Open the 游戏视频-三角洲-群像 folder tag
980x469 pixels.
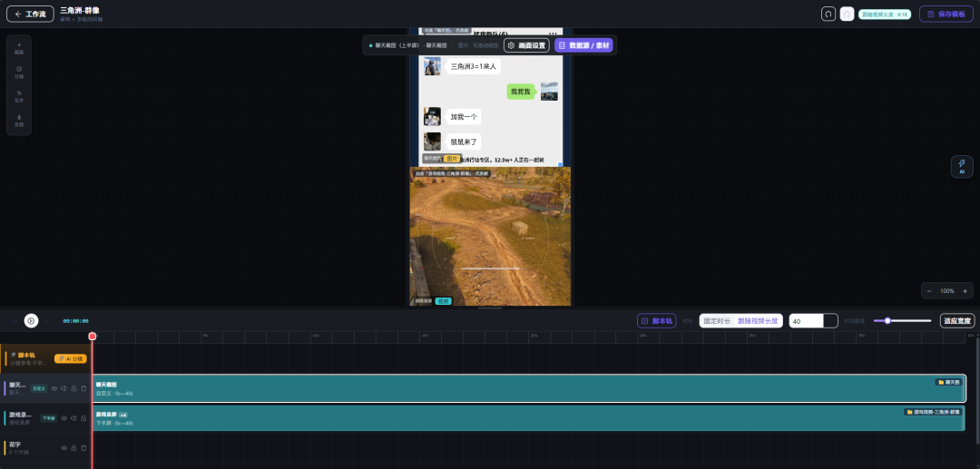933,412
